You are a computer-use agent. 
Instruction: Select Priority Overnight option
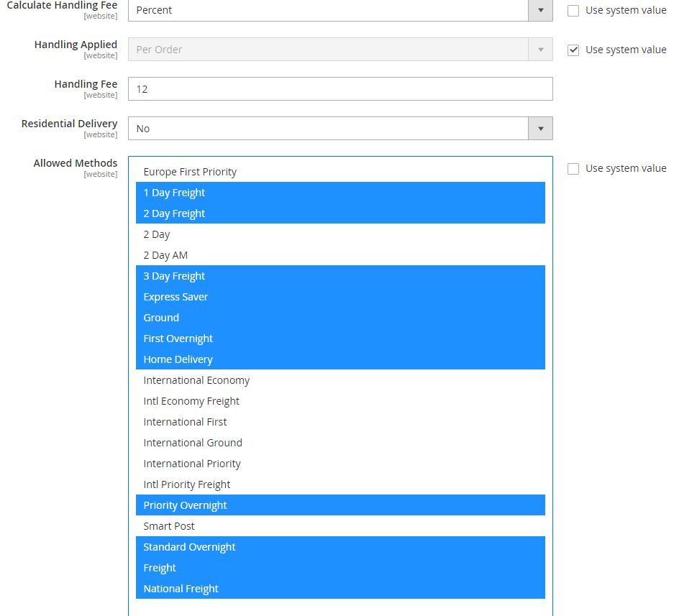point(185,505)
